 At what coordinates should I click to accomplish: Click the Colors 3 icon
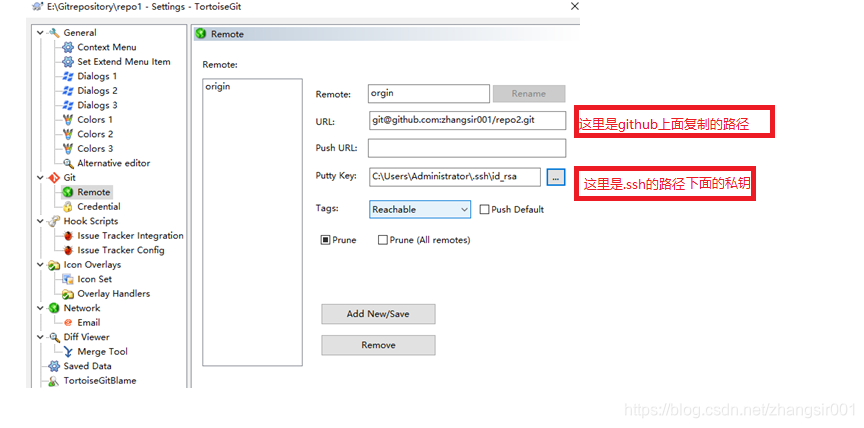(x=68, y=148)
